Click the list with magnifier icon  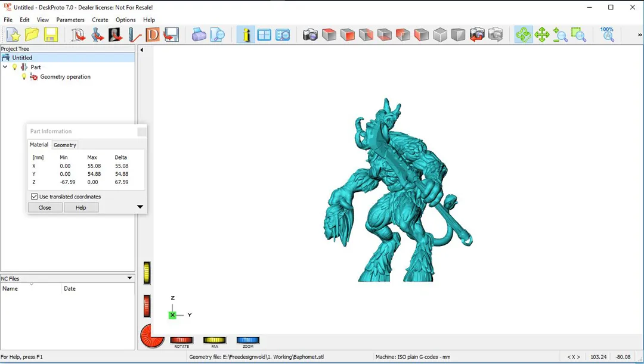283,35
